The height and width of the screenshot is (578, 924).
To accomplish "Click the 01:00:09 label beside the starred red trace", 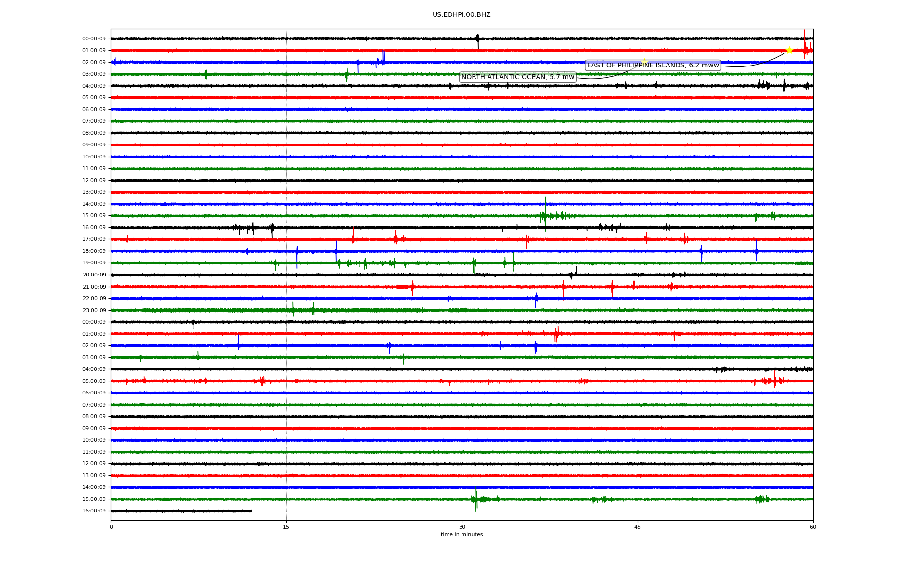I will (94, 51).
